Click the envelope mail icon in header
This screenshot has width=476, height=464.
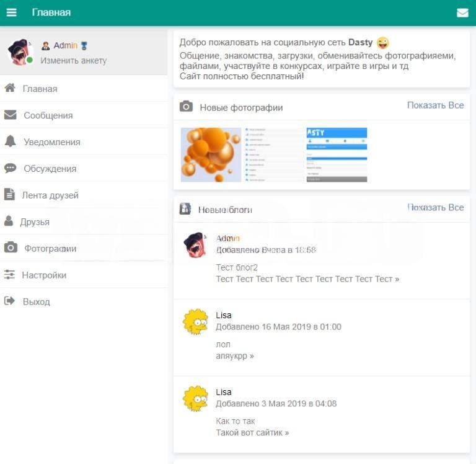coord(462,13)
